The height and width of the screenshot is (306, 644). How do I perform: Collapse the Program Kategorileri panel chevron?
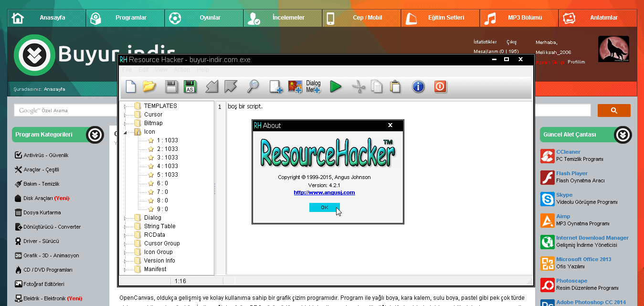point(95,135)
